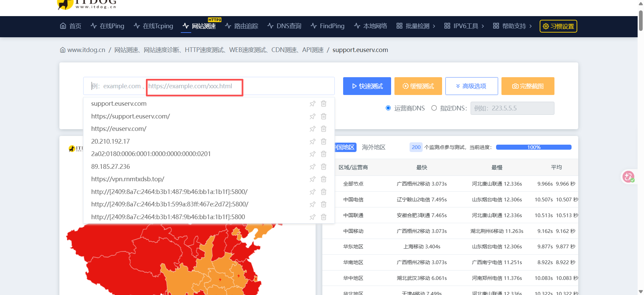Open DNS查询 from the navigation bar
The image size is (644, 295).
point(284,26)
